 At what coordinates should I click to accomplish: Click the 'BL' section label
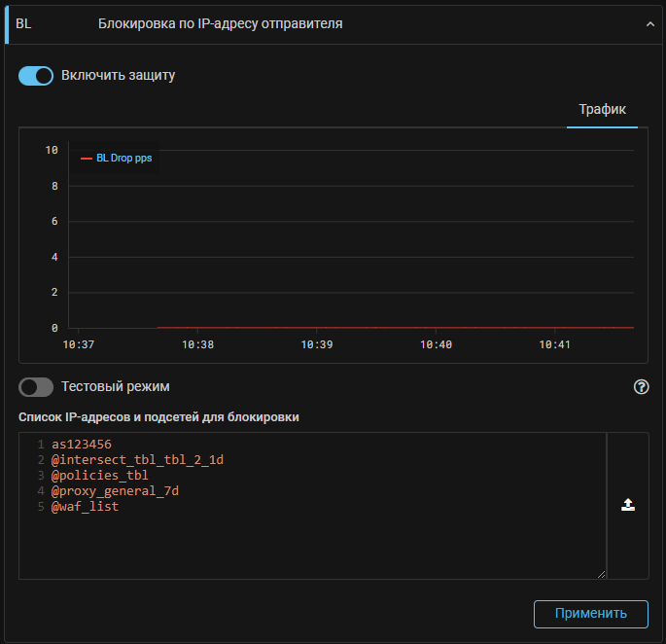23,23
